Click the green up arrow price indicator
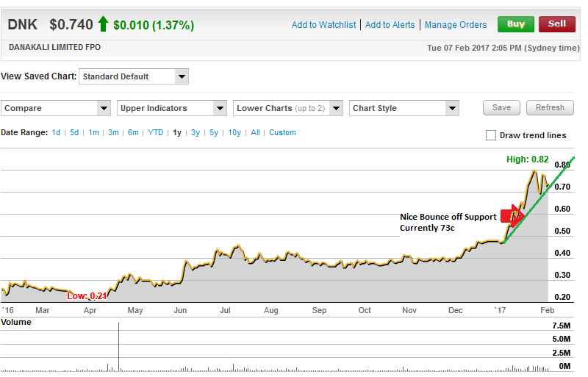 click(x=103, y=24)
